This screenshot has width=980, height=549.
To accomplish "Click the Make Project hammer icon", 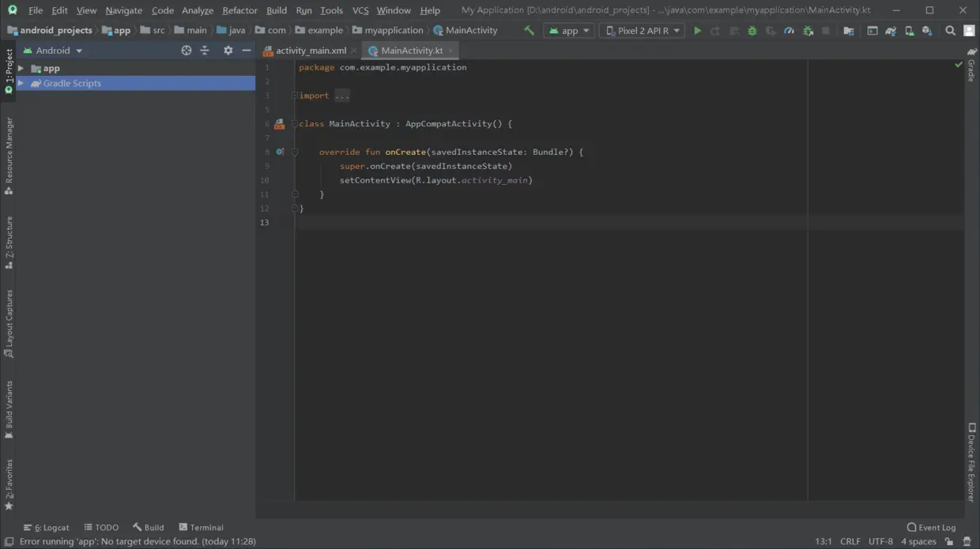I will 529,31.
